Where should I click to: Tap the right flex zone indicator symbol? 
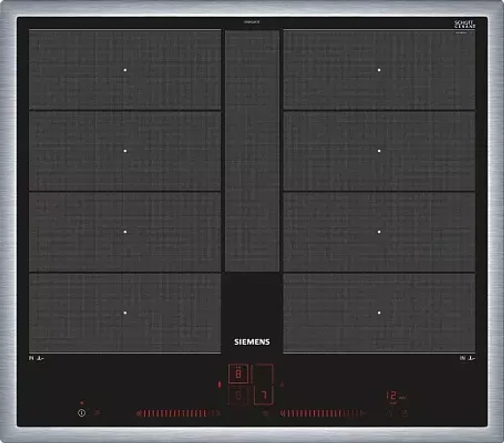click(282, 384)
